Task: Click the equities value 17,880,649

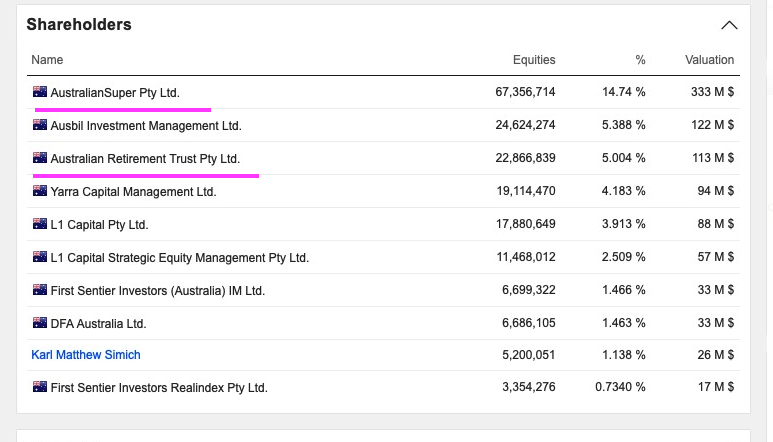Action: (526, 224)
